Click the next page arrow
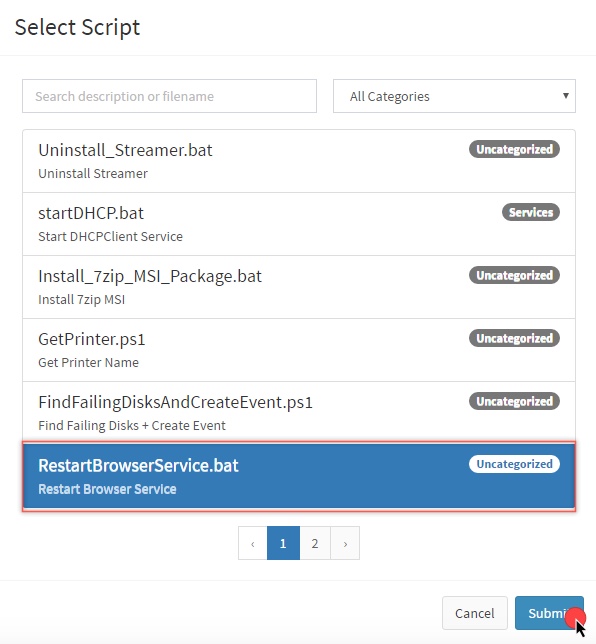Viewport: 596px width, 644px height. (x=345, y=543)
